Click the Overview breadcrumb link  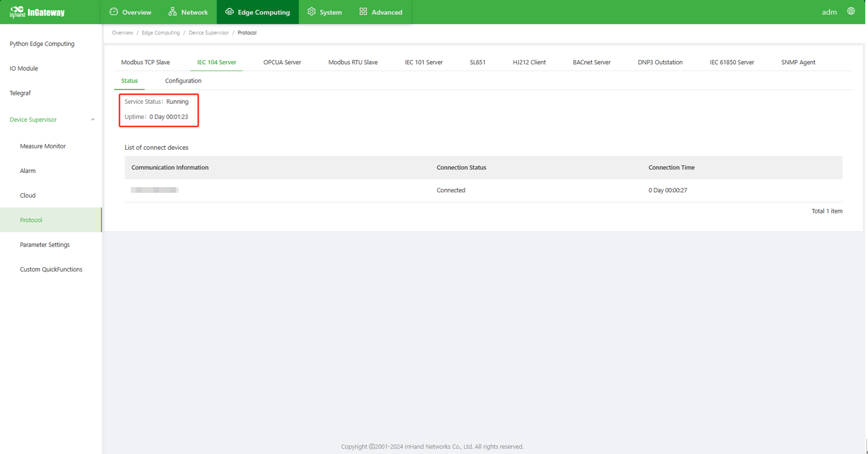[123, 33]
